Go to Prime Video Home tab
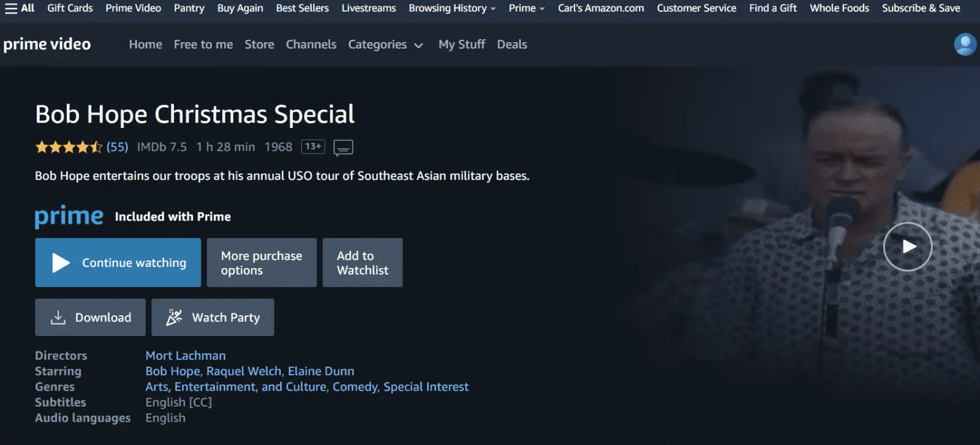Image resolution: width=980 pixels, height=445 pixels. [145, 45]
